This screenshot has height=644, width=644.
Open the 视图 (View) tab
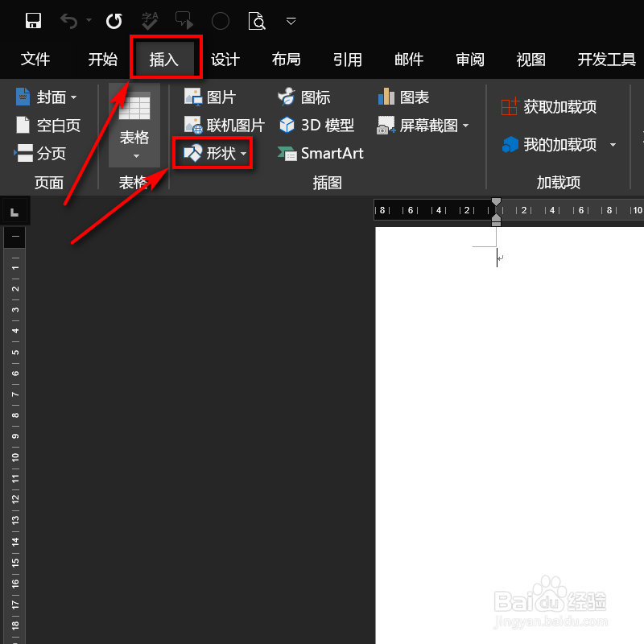(x=530, y=60)
